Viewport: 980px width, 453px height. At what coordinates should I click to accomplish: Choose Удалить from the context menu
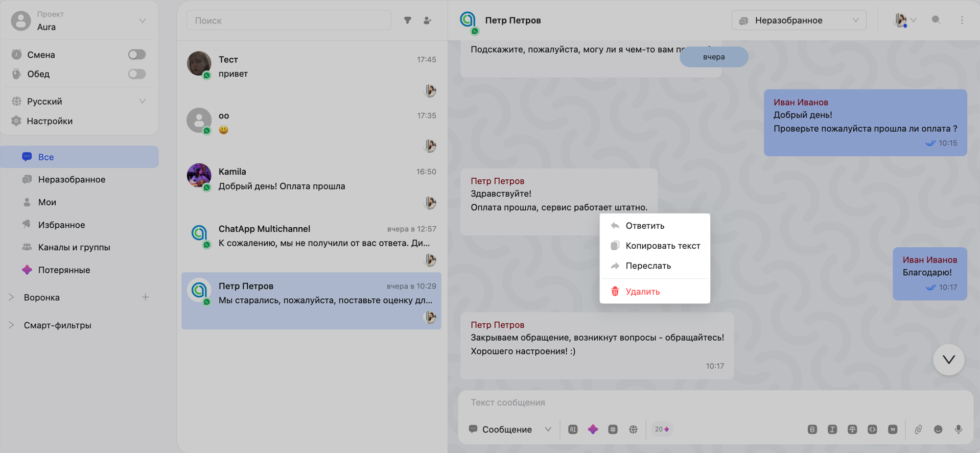pyautogui.click(x=642, y=292)
